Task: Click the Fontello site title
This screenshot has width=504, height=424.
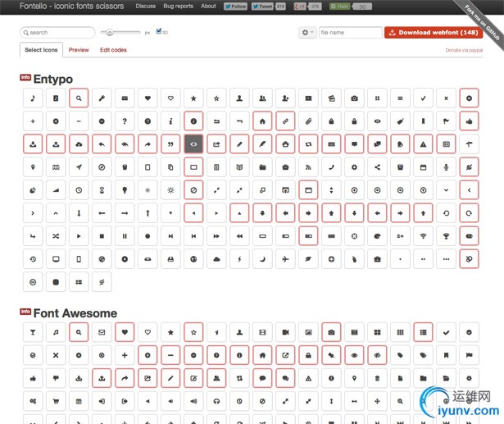Action: 71,6
